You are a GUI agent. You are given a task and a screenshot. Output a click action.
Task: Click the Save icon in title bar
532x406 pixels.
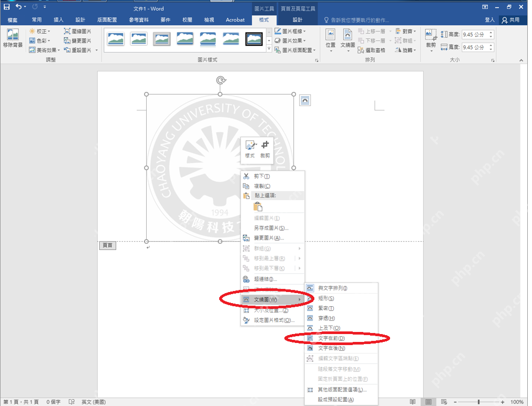[x=6, y=7]
